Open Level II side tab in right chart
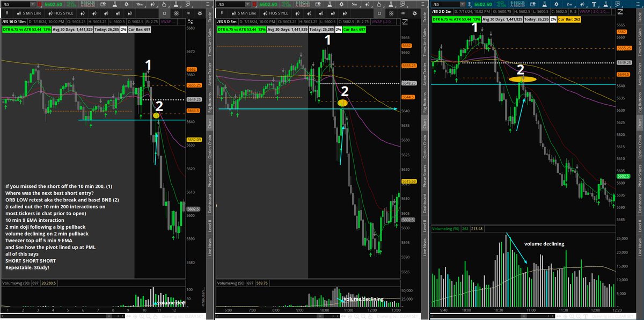This screenshot has width=644, height=320. coord(639,225)
